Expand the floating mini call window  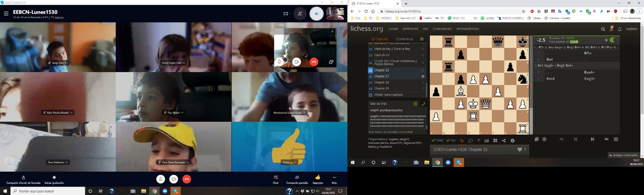(x=331, y=62)
